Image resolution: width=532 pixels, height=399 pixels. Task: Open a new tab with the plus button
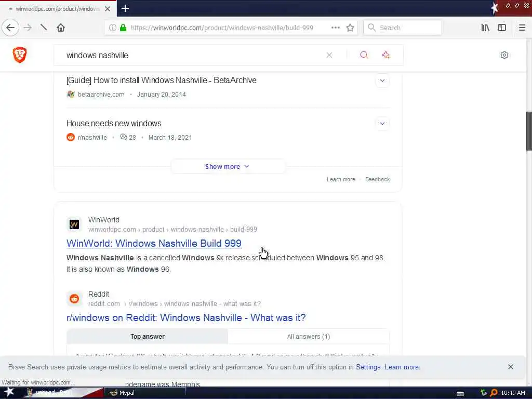[125, 8]
